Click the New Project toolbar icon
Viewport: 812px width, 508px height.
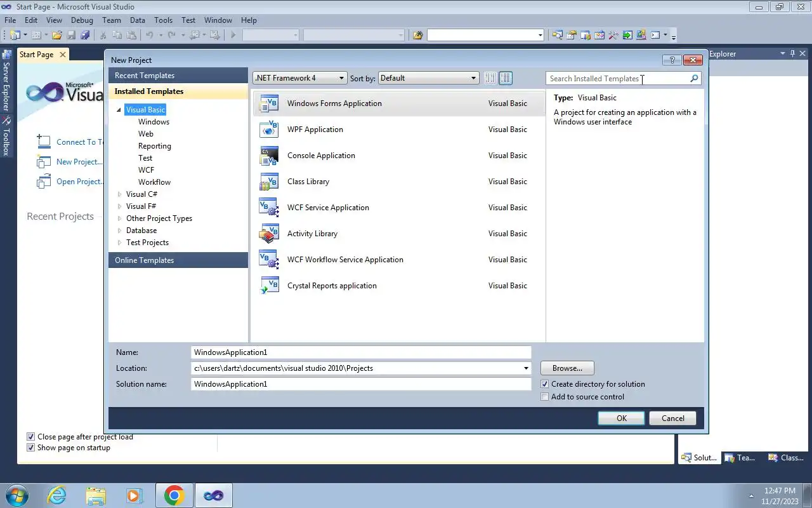click(15, 36)
